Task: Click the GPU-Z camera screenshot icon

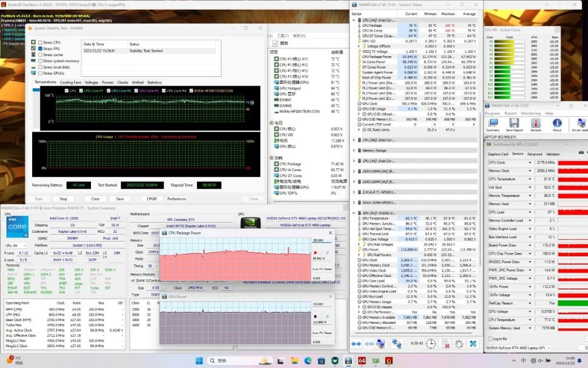Action: [581, 153]
